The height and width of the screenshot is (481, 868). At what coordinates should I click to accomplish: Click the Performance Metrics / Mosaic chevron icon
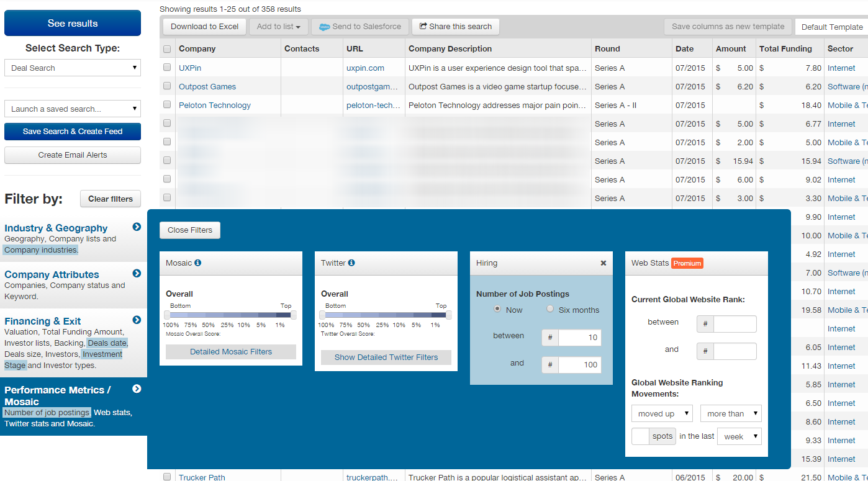tap(136, 389)
